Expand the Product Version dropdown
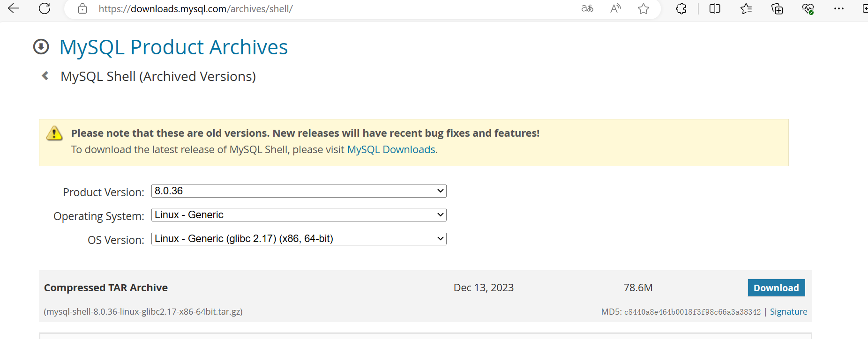This screenshot has height=339, width=868. tap(299, 191)
